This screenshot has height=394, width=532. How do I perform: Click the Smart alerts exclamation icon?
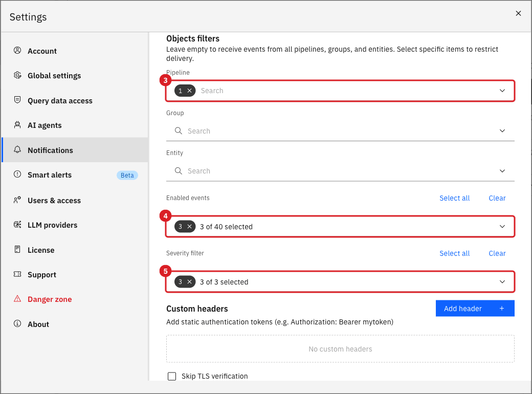tap(17, 174)
